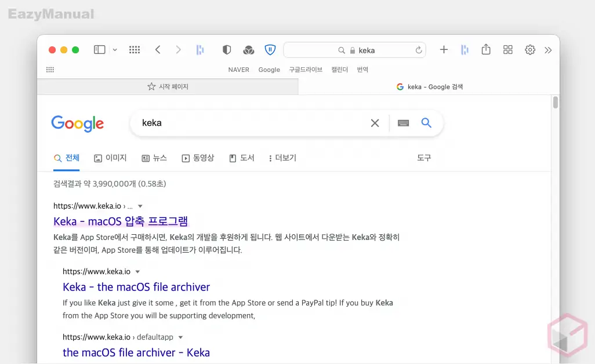Expand the arrow next to keka.io › defaultapp
The height and width of the screenshot is (364, 595).
[180, 337]
